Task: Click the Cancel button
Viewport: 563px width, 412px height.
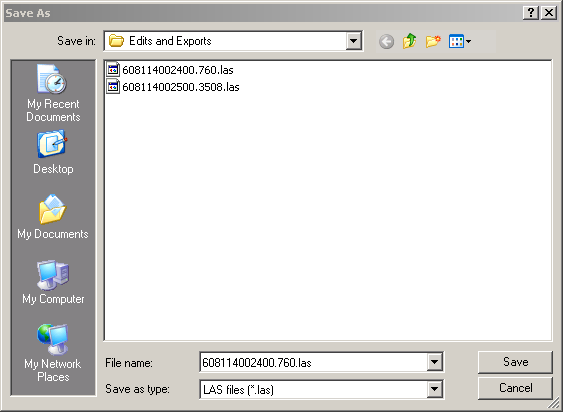Action: pyautogui.click(x=515, y=388)
